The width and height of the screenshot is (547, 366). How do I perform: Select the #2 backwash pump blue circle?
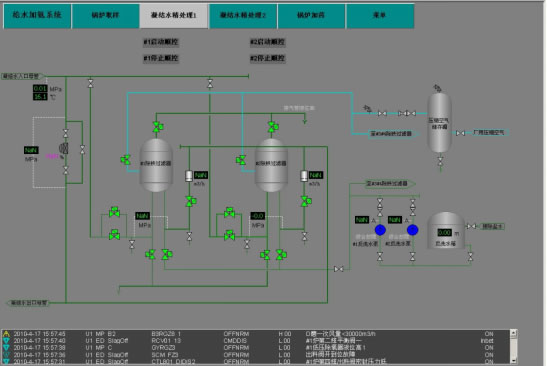412,230
